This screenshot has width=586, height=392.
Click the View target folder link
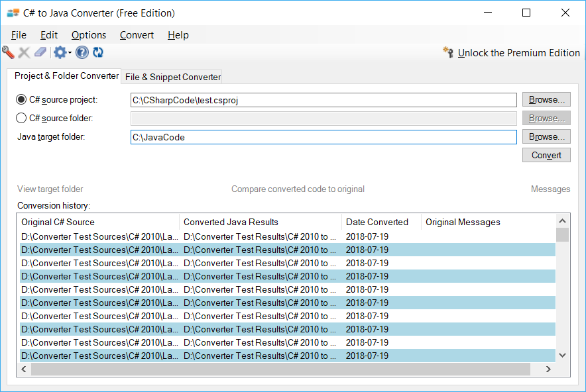(x=50, y=189)
